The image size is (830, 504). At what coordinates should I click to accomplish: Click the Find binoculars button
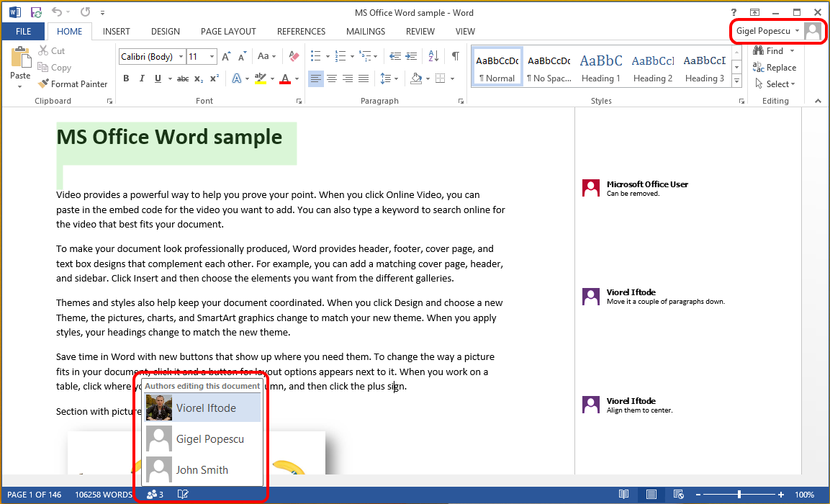tap(767, 51)
